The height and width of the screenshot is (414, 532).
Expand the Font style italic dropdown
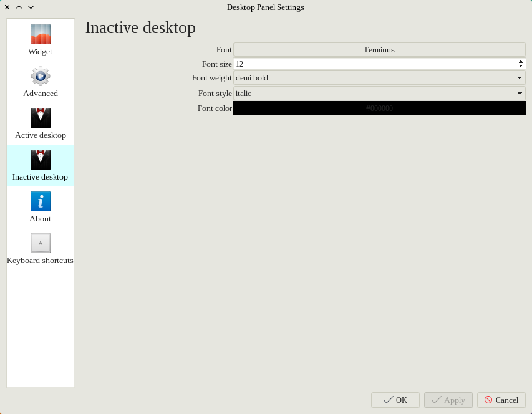[379, 94]
